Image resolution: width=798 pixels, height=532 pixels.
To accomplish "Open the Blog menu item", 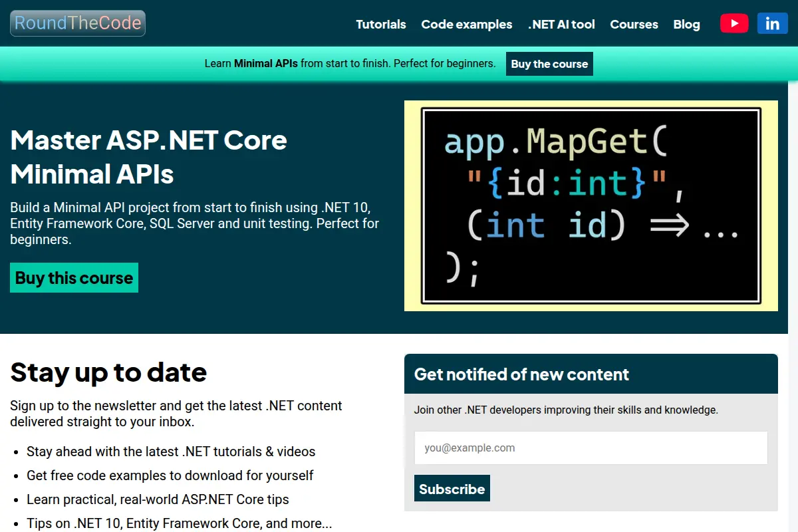I will tap(686, 25).
